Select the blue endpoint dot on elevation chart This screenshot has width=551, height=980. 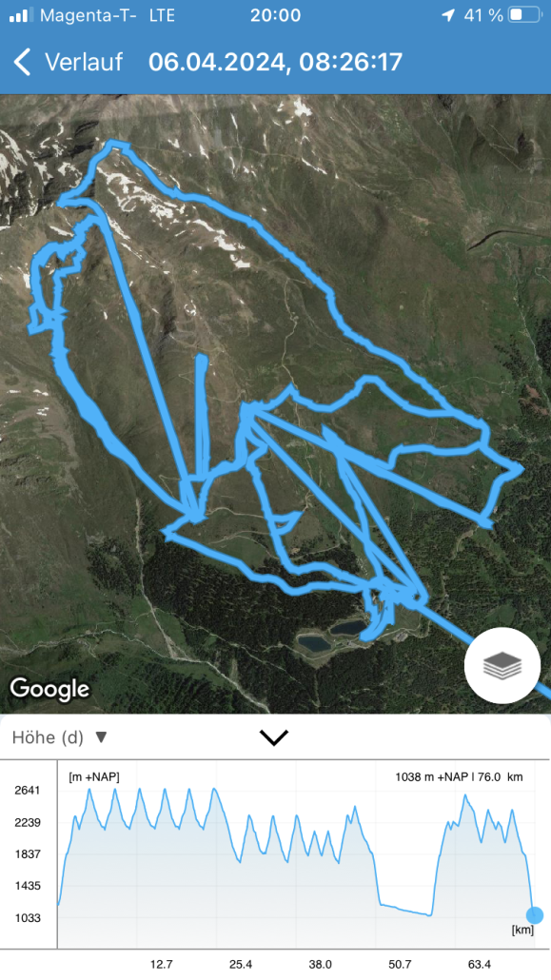[534, 915]
